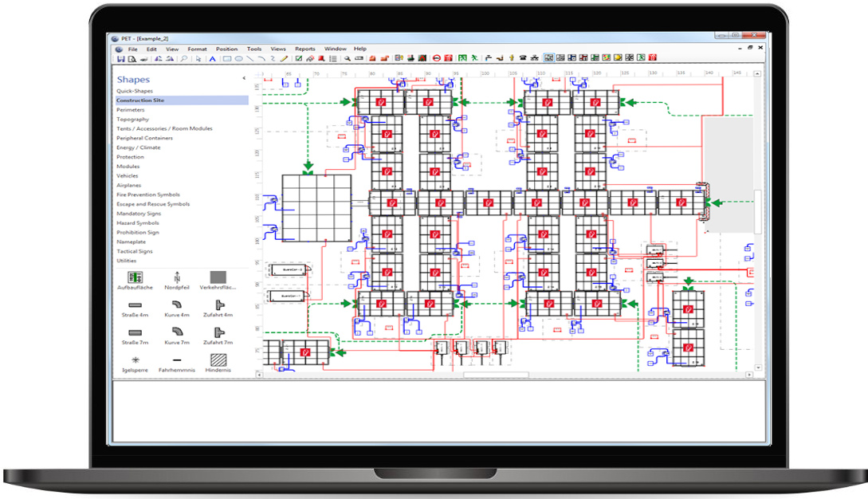Select the Fahrhemmnis shape
The height and width of the screenshot is (499, 868).
pos(176,361)
